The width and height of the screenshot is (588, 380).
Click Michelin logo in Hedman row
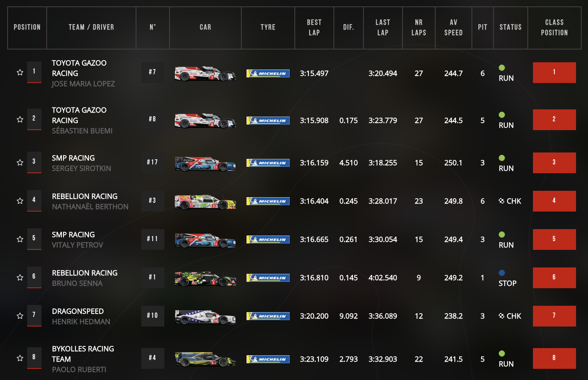(x=268, y=316)
